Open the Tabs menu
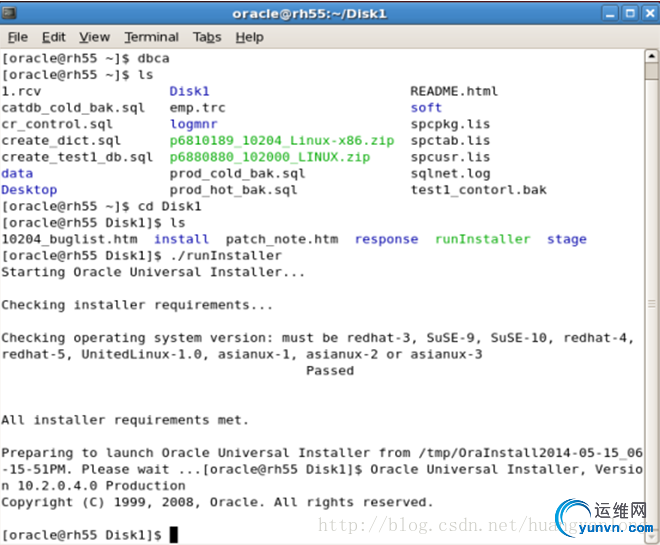The height and width of the screenshot is (545, 660). coord(207,37)
